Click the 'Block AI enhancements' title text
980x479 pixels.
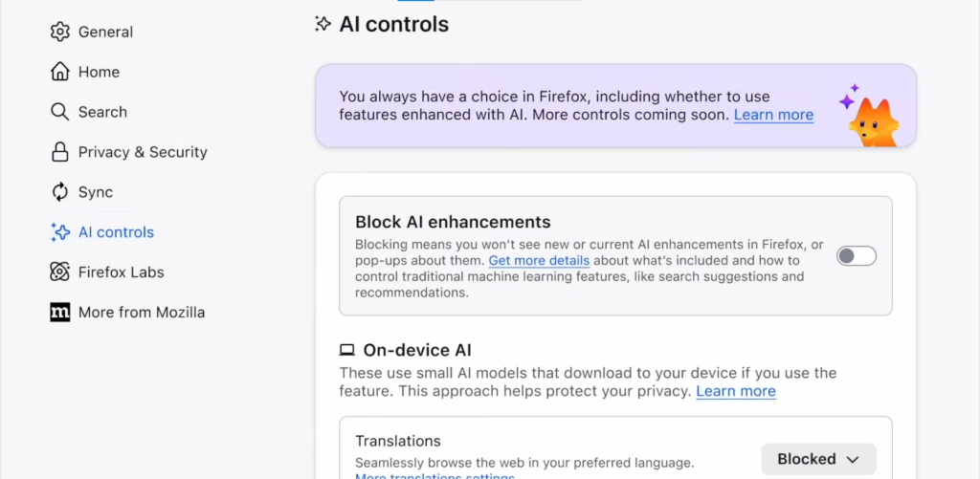tap(453, 222)
